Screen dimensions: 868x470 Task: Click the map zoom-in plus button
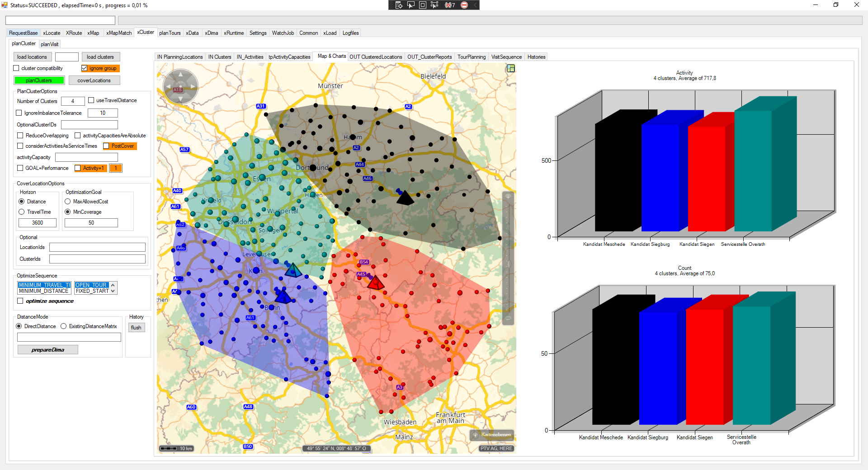508,197
